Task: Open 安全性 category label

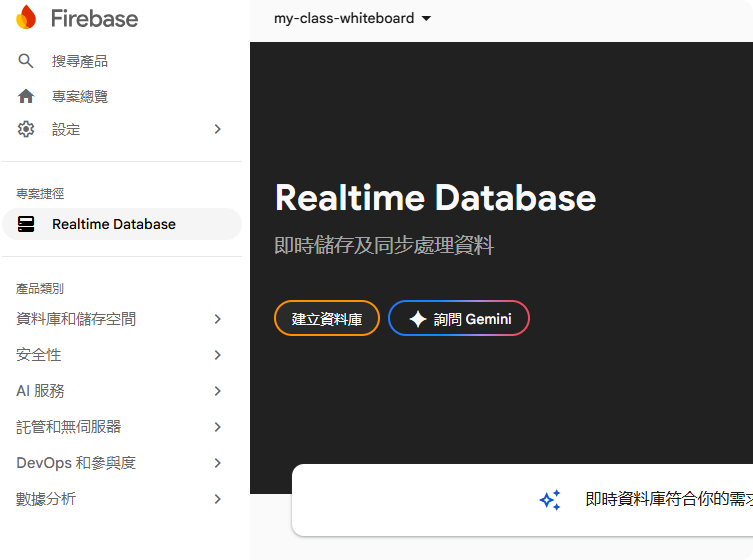Action: 38,355
